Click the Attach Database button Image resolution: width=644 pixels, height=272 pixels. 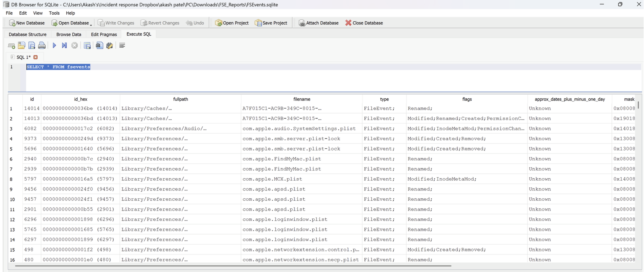point(318,23)
